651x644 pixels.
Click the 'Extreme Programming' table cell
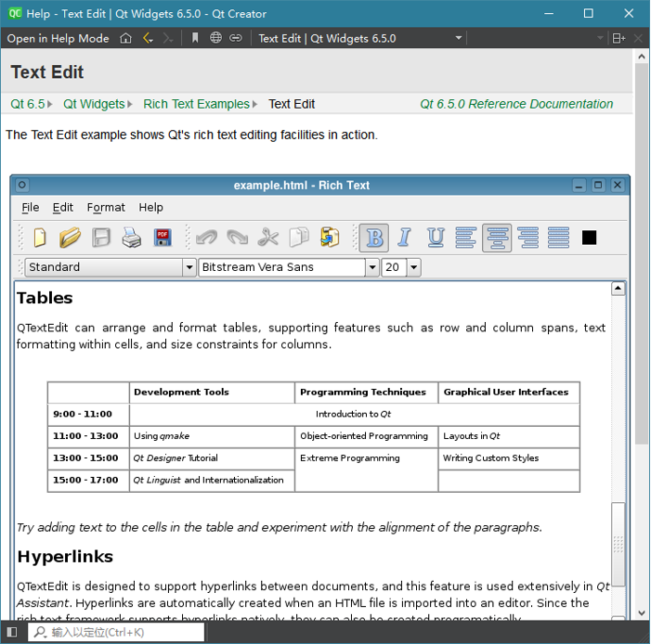[x=366, y=470]
